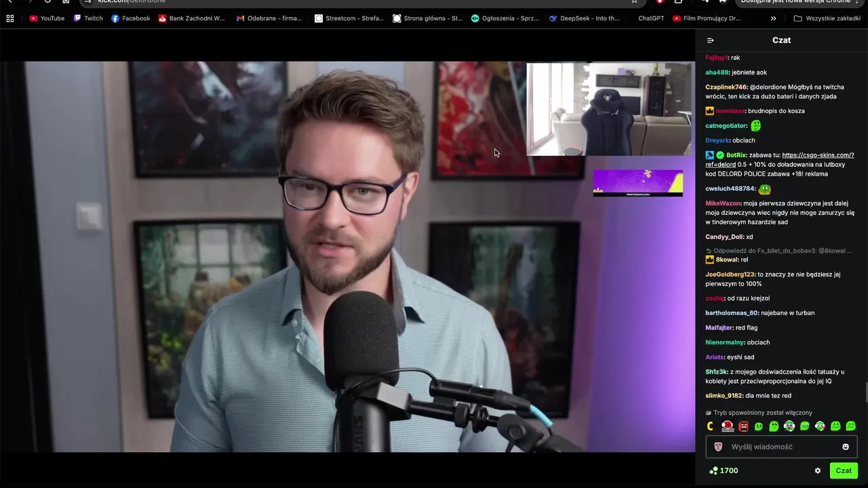Click username Fajlipy1 in chat
868x488 pixels.
click(x=716, y=58)
